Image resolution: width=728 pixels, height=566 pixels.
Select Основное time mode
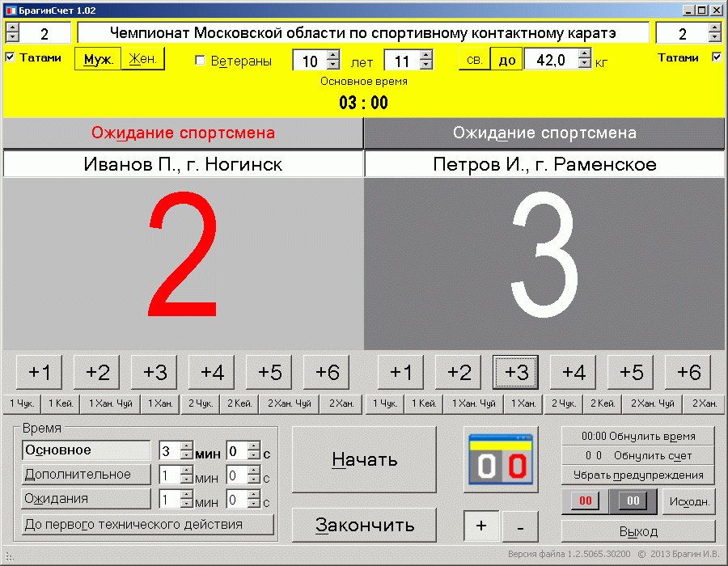[87, 450]
